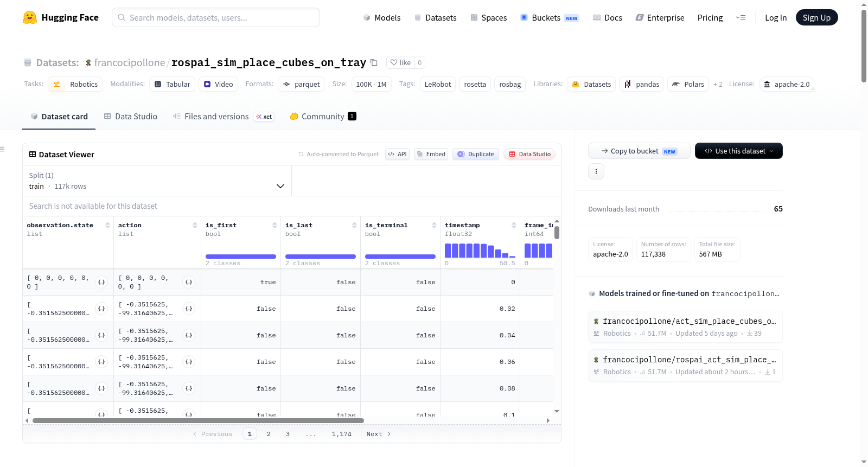This screenshot has height=467, width=868.
Task: Focus the search models input field
Action: 216,17
